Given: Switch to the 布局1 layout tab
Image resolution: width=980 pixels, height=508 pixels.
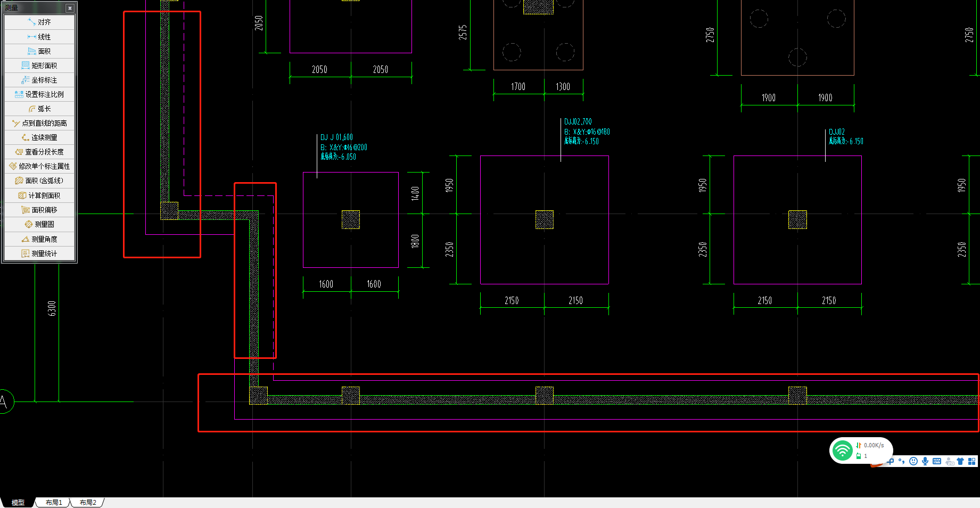Looking at the screenshot, I should 54,502.
